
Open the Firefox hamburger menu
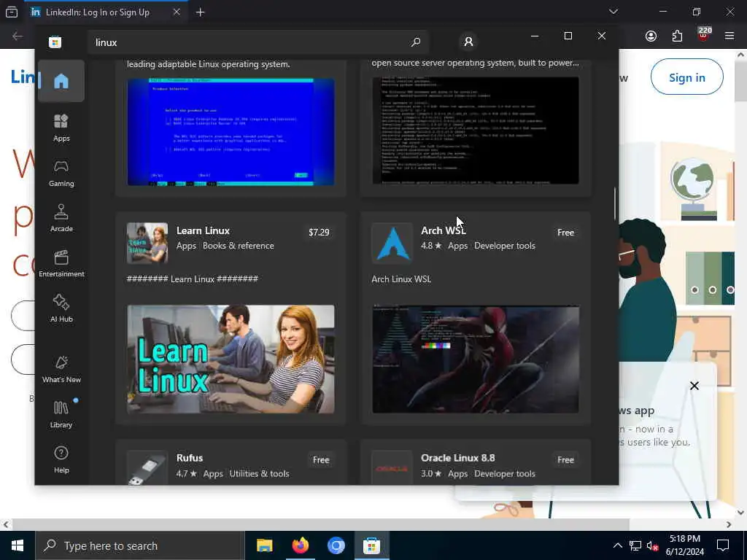[x=729, y=36]
